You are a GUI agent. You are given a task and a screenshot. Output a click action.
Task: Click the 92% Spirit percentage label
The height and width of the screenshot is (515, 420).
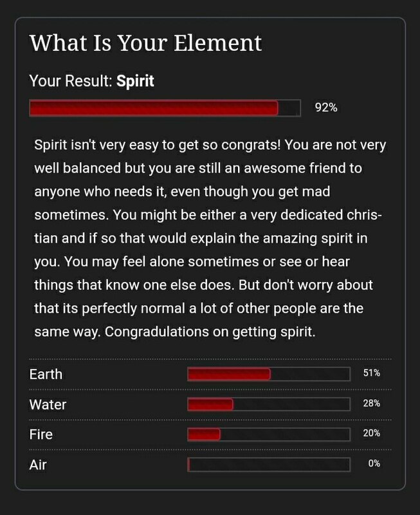pos(326,108)
